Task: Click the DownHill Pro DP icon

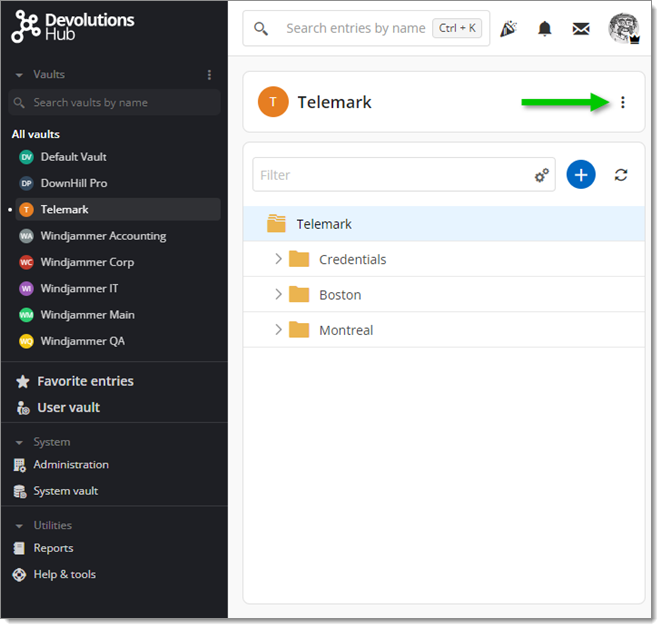Action: [26, 184]
